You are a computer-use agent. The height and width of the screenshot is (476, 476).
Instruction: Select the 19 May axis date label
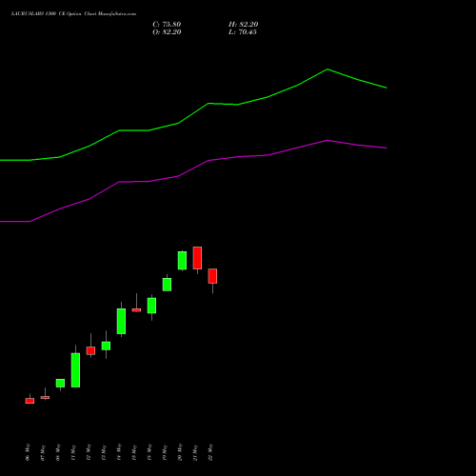pyautogui.click(x=165, y=452)
